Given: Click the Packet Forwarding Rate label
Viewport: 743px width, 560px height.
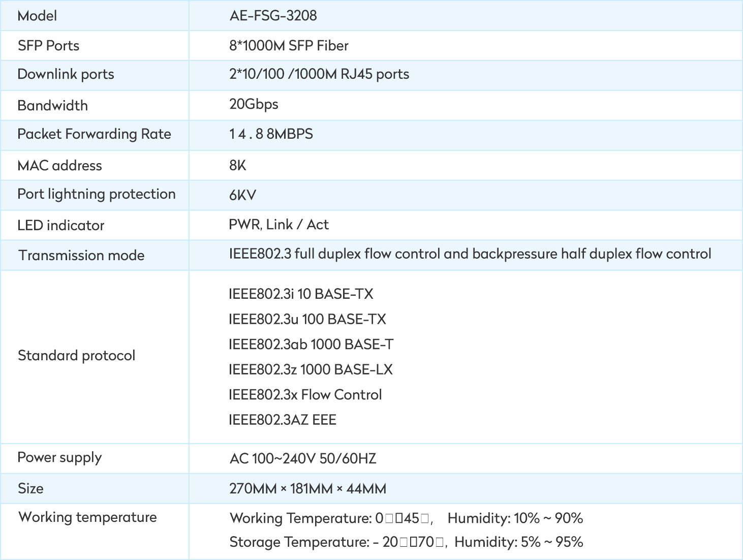Looking at the screenshot, I should pyautogui.click(x=94, y=134).
